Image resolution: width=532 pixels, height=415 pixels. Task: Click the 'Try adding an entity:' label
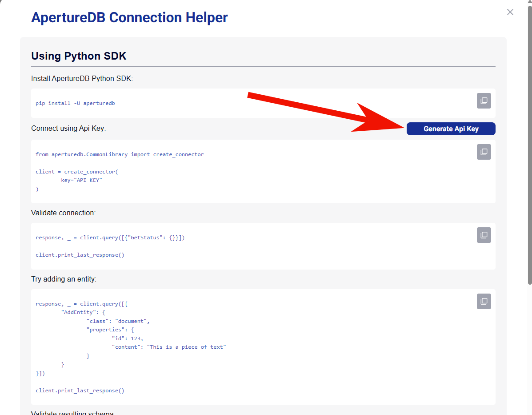(64, 279)
